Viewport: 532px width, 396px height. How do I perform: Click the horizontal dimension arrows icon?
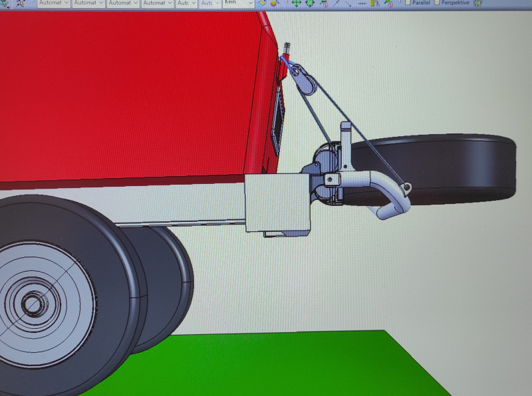pos(362,3)
